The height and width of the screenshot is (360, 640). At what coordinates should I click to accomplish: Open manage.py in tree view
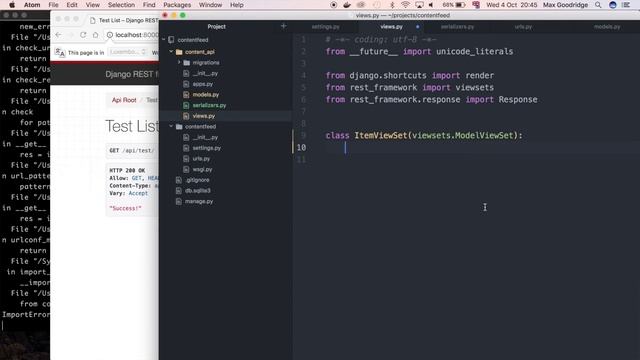point(199,201)
